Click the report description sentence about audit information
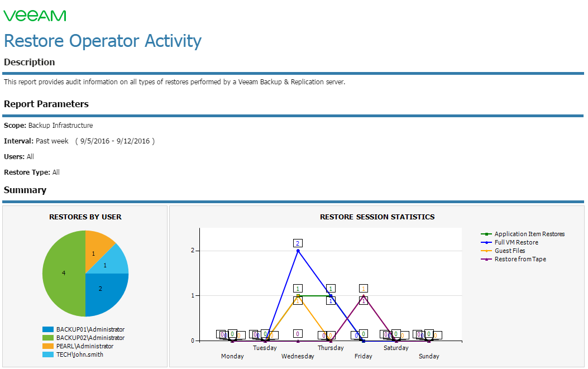This screenshot has height=369, width=588. pos(174,82)
